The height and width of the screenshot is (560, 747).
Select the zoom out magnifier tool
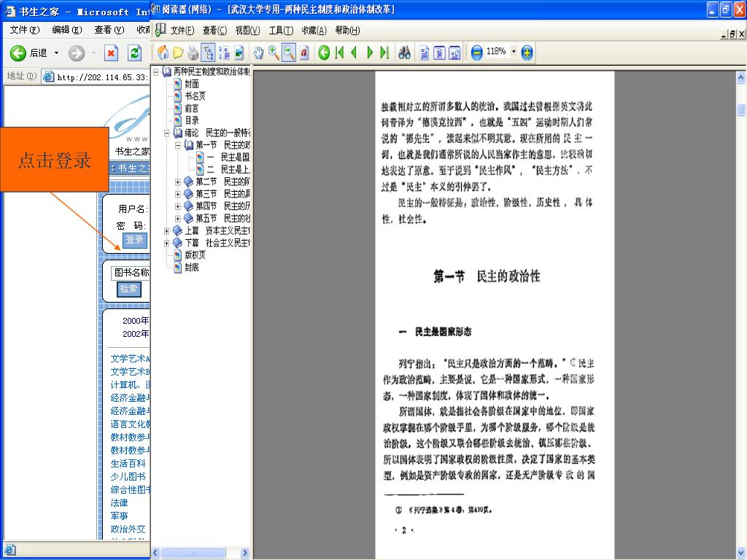[x=289, y=52]
